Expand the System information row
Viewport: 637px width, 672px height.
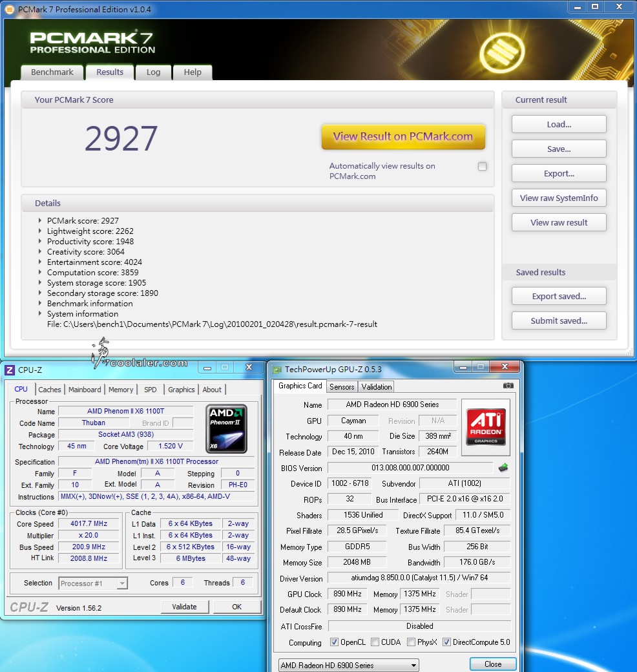click(40, 314)
